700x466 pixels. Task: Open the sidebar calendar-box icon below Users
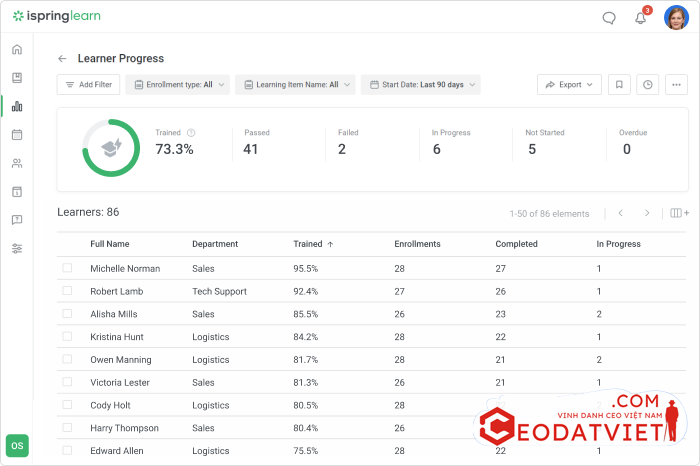[17, 192]
